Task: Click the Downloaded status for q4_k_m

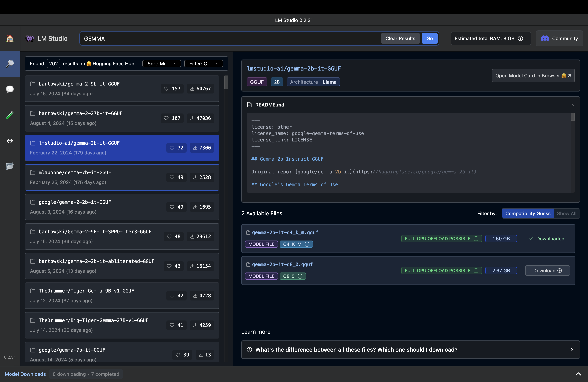Action: tap(546, 239)
